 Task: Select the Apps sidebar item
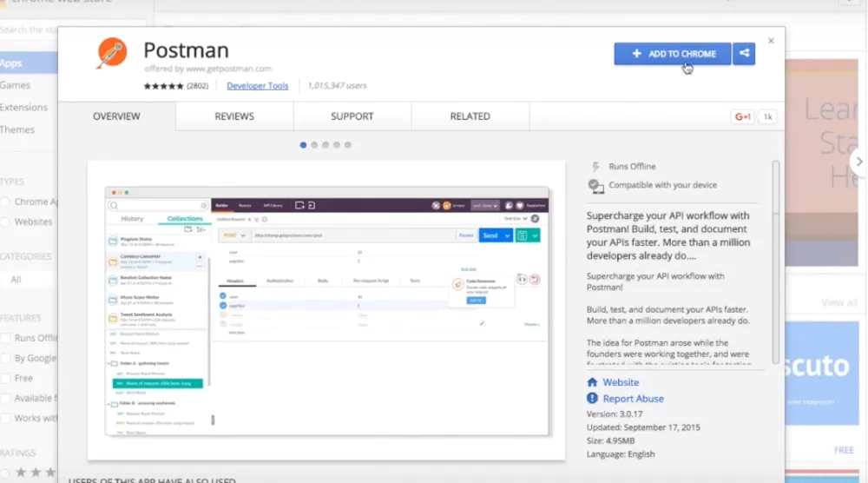tap(28, 63)
